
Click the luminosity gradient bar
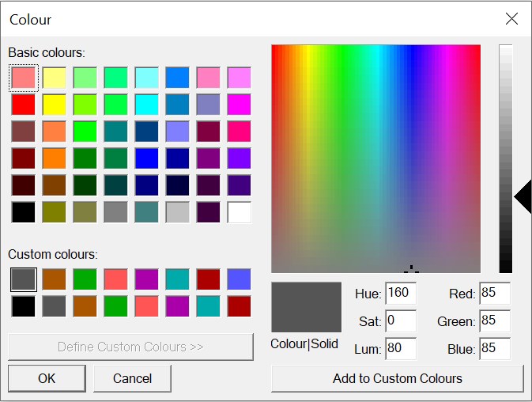pyautogui.click(x=506, y=158)
